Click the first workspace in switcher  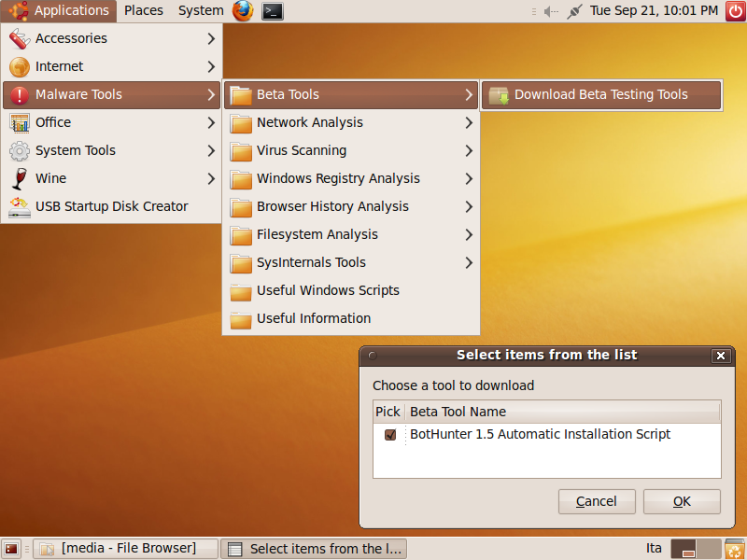(x=684, y=549)
